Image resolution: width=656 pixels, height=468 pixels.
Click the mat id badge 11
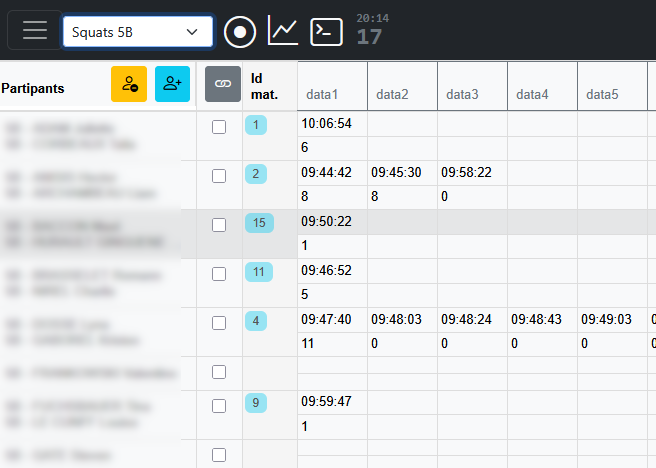pos(259,272)
